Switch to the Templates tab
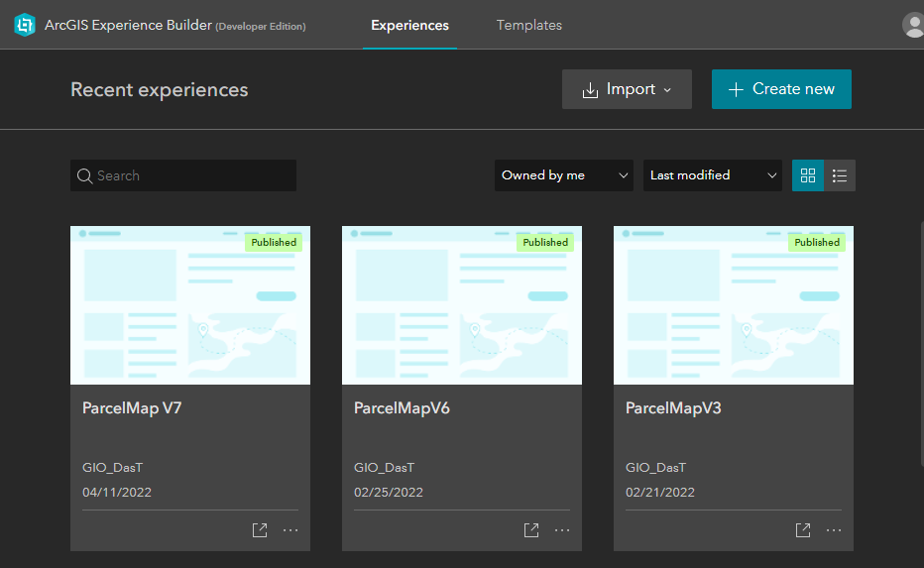Screen dimensions: 924x568 [x=529, y=26]
